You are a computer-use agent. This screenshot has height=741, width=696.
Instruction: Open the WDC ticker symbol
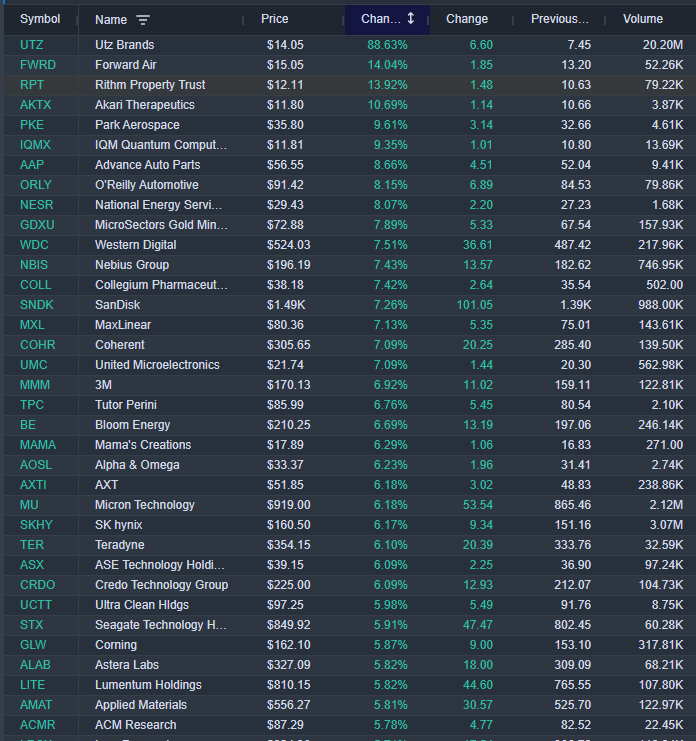[x=34, y=245]
